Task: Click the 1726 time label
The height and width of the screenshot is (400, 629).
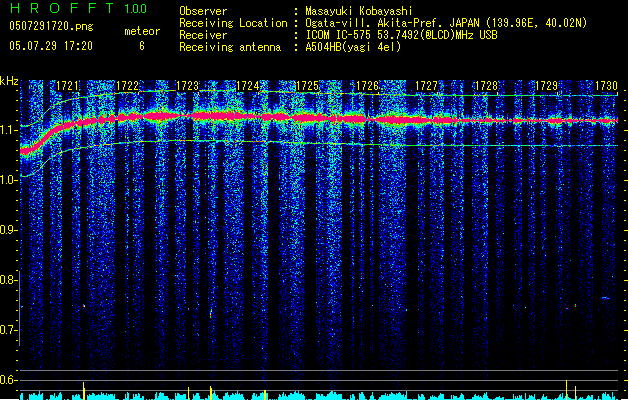Action: point(367,86)
